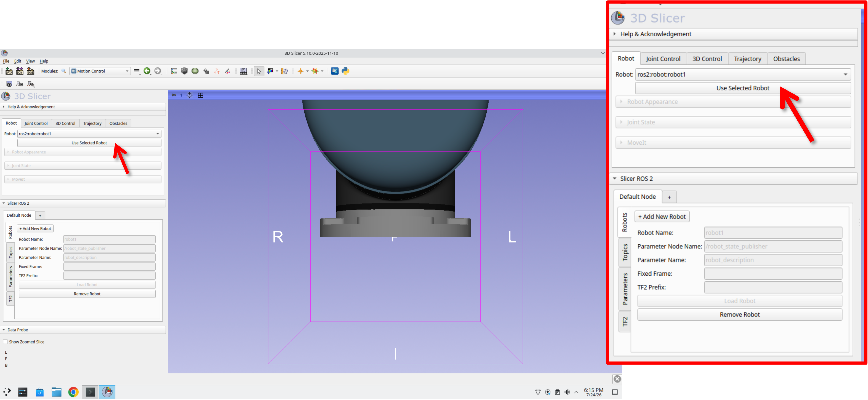Open the taskbar clock showing 6:15 PM
The image size is (868, 400).
[594, 392]
